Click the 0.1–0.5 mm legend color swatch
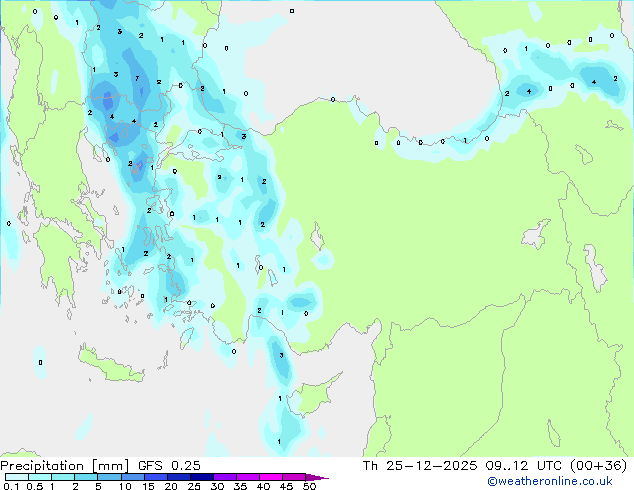This screenshot has height=490, width=634. (x=17, y=477)
